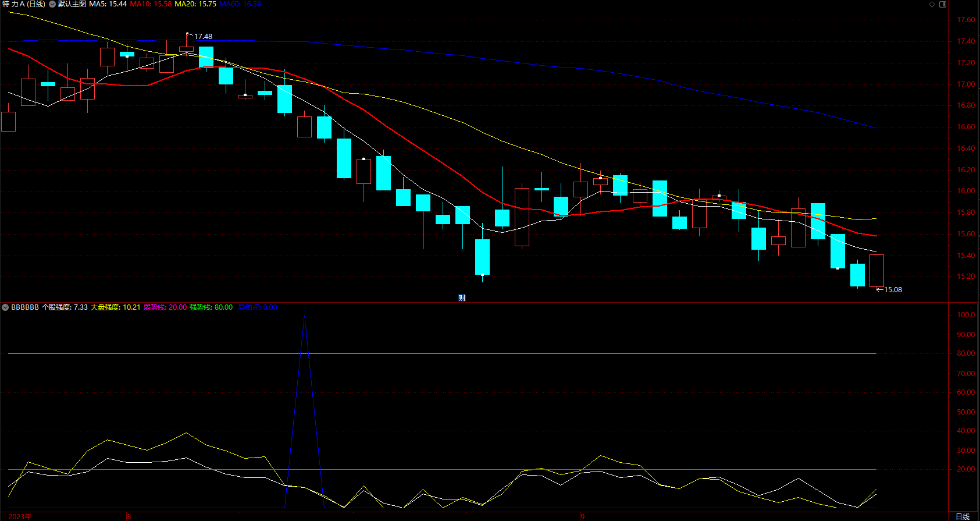Click the 15.08 low price annotation
This screenshot has height=521, width=980.
point(893,289)
